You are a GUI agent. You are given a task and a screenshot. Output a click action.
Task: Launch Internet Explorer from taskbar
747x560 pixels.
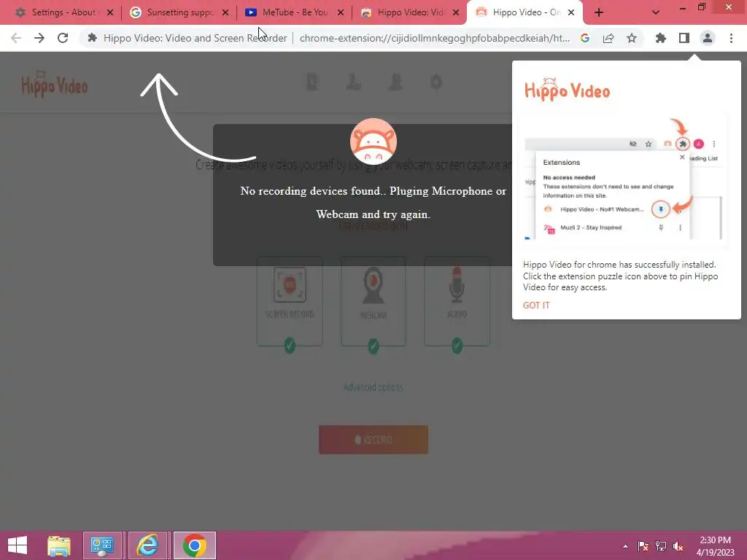pyautogui.click(x=147, y=545)
